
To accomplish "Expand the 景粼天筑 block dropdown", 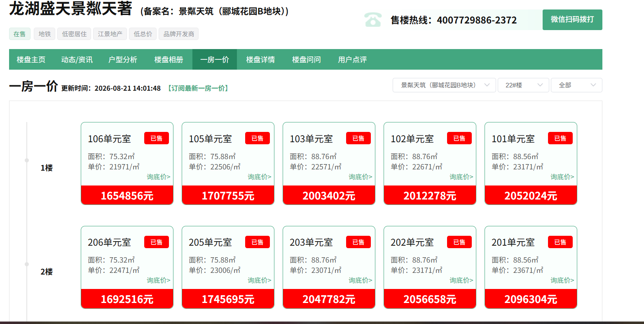I will coord(444,85).
